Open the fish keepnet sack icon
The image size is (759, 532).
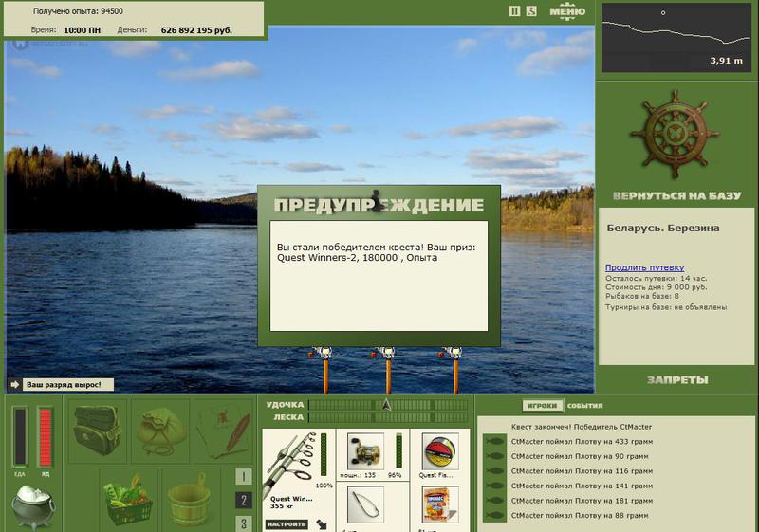(x=160, y=431)
